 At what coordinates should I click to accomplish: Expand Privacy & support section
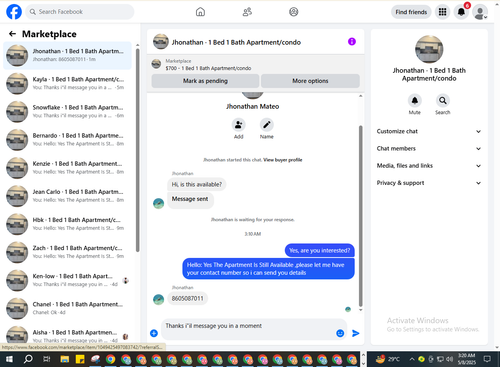429,183
